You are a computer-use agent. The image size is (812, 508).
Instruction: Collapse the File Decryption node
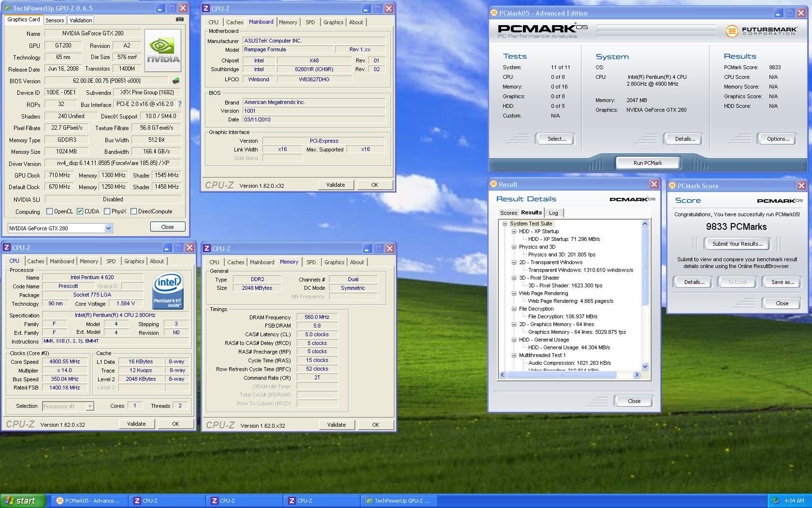pos(514,309)
